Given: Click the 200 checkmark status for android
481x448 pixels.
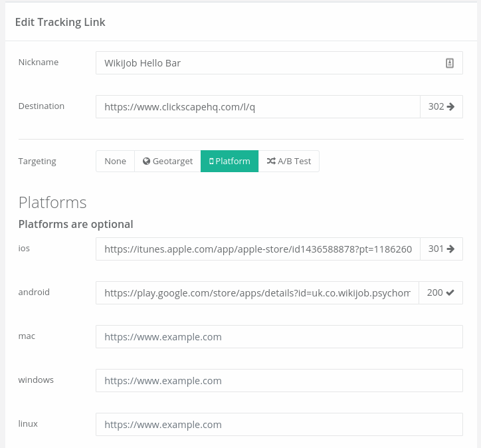Looking at the screenshot, I should click(x=440, y=293).
